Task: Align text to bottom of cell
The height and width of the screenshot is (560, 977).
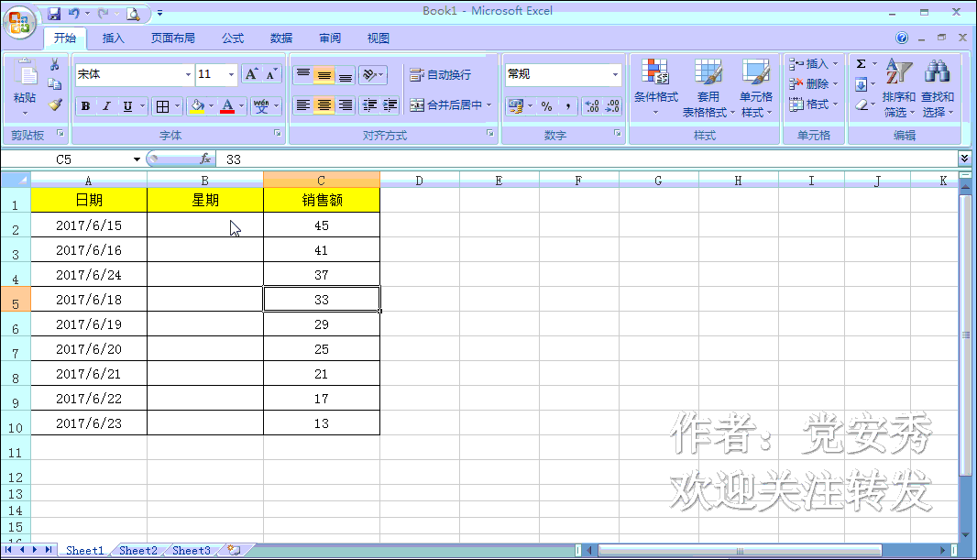Action: pos(346,75)
